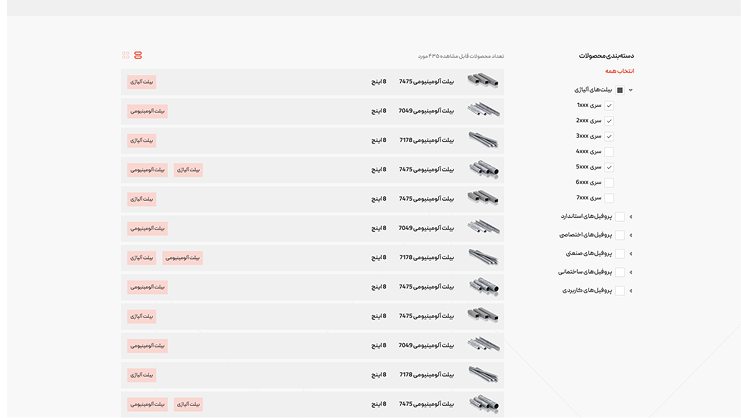
Task: Check the 'پروفیل‌های استاندارد' checkbox
Action: tap(620, 216)
